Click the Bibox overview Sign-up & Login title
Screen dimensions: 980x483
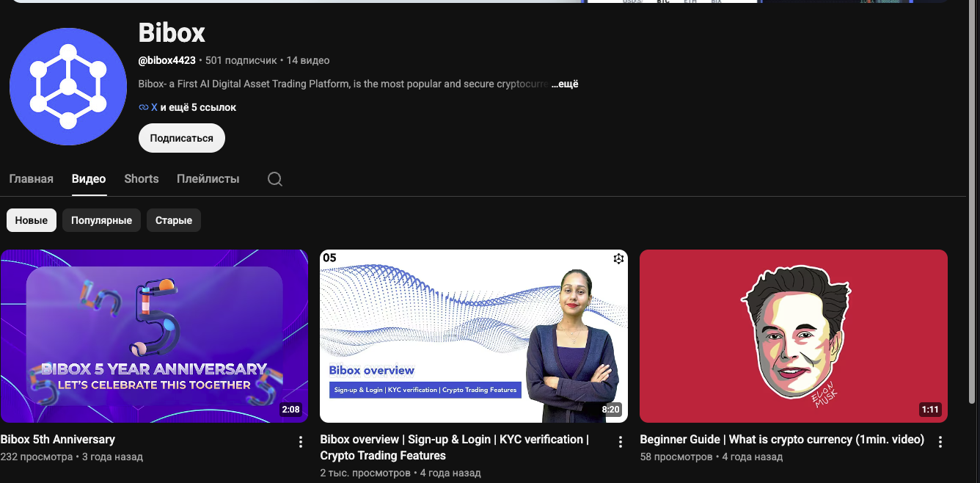456,447
